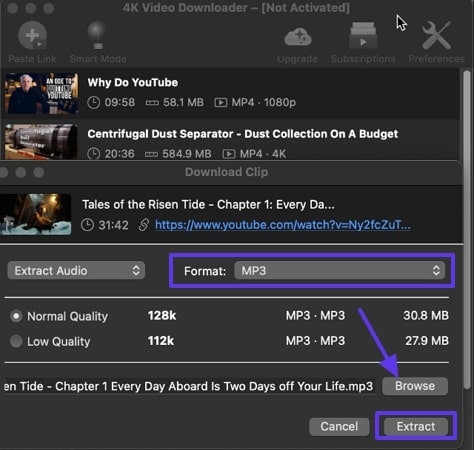
Task: Click the Tales of the Risen Tide title
Action: coord(208,205)
